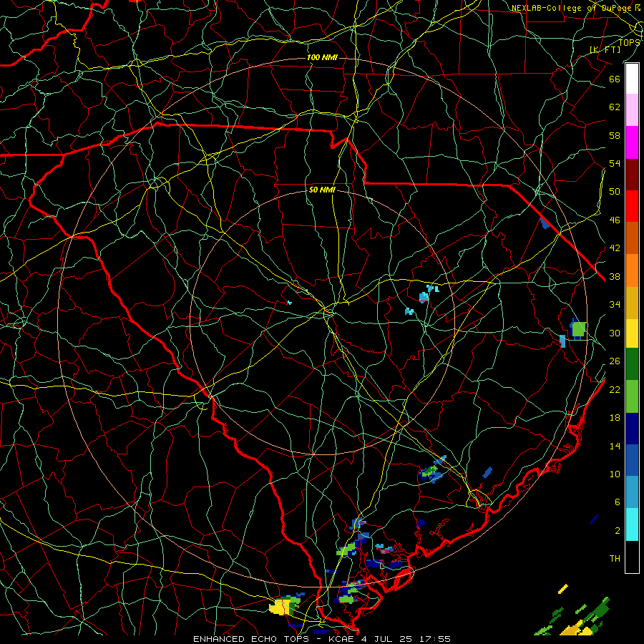The height and width of the screenshot is (644, 644).
Task: Click the legend value '38'
Action: tap(615, 276)
